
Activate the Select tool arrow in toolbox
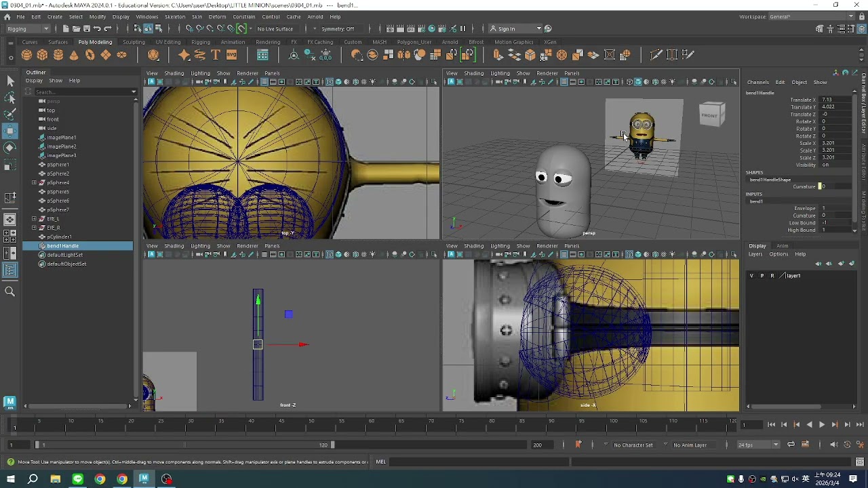pyautogui.click(x=10, y=81)
